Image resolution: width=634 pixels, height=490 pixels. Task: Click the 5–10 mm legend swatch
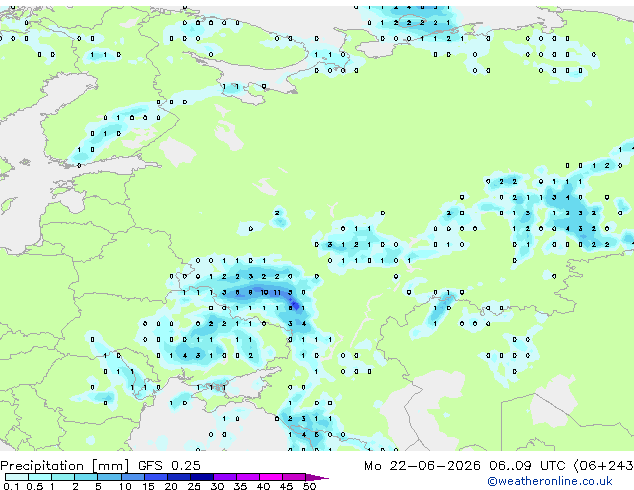coord(109,477)
